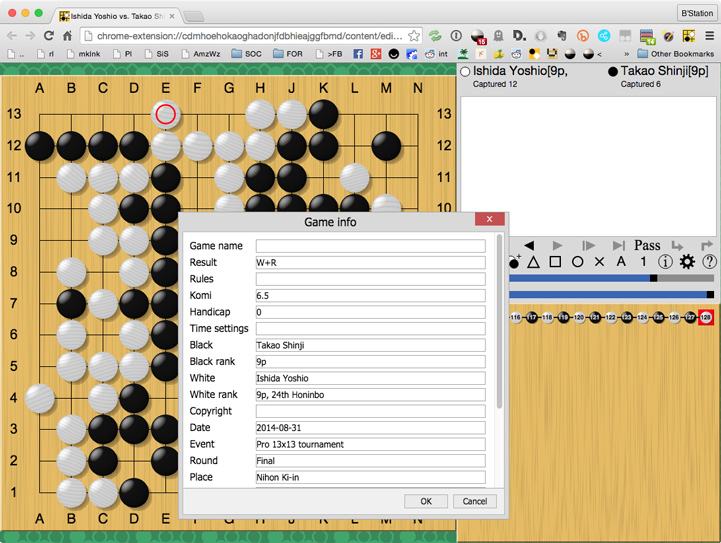Click the upper move progress slider handle

(x=654, y=278)
